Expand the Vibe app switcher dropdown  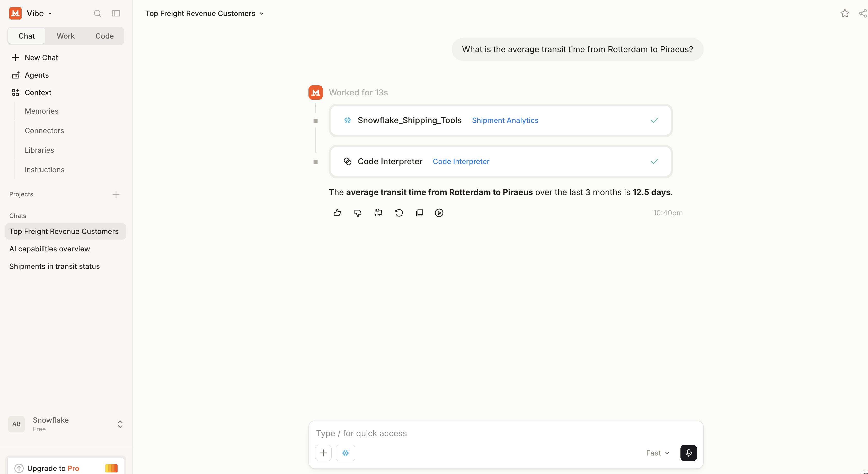[x=50, y=13]
